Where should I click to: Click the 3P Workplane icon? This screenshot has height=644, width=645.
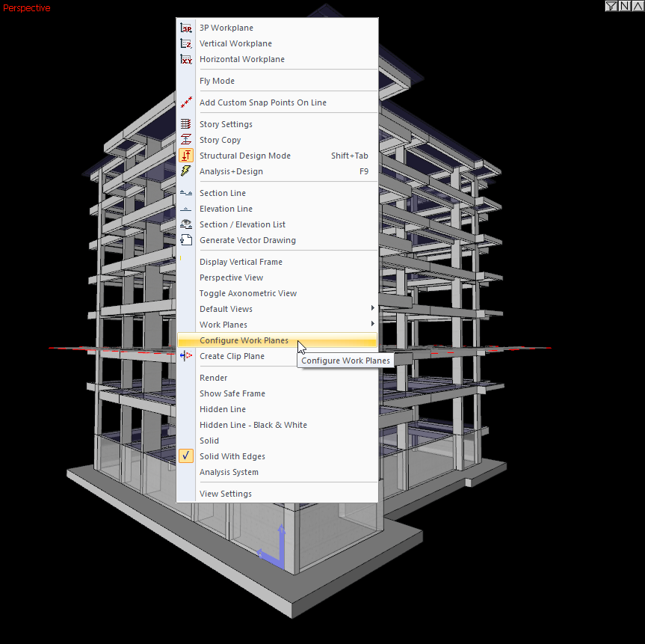[186, 28]
